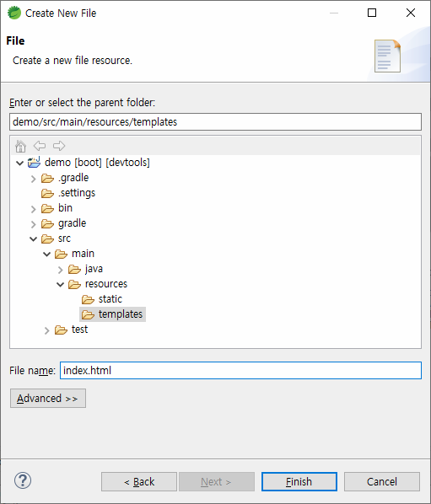Screen dimensions: 431x504
Task: Collapse the main folder node
Action: [x=46, y=254]
